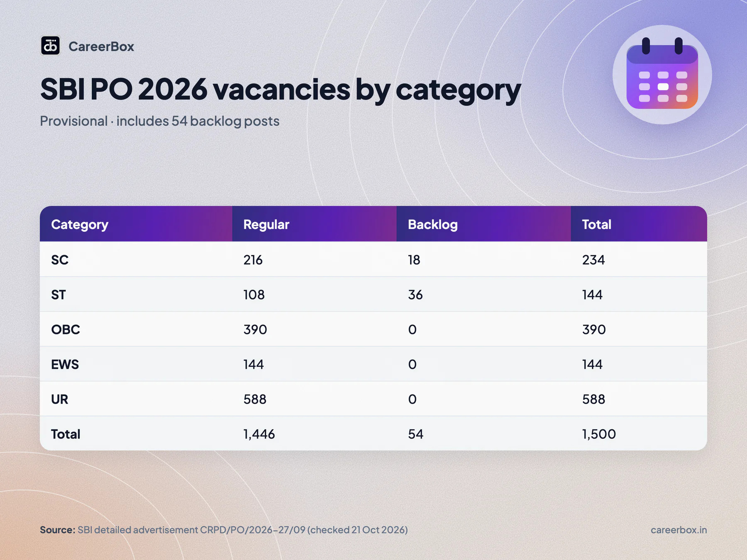Click OBC total value 390
Viewport: 747px width, 560px height.
click(x=594, y=329)
